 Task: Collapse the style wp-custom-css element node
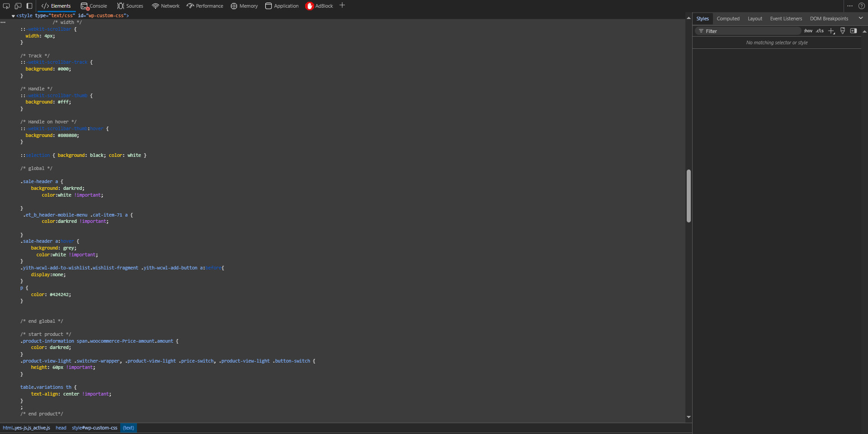(13, 16)
